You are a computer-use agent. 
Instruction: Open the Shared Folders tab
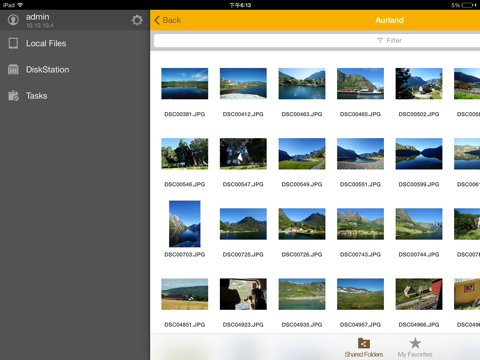tap(364, 347)
